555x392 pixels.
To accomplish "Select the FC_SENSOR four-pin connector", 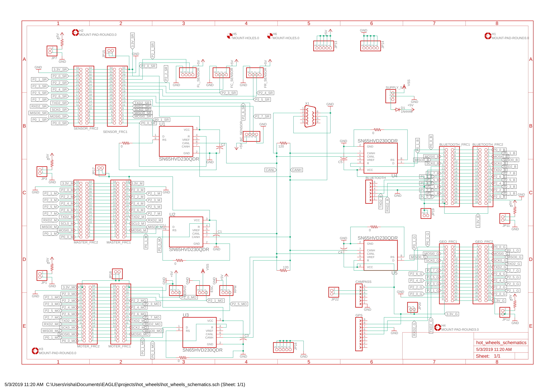I will coord(221,73).
